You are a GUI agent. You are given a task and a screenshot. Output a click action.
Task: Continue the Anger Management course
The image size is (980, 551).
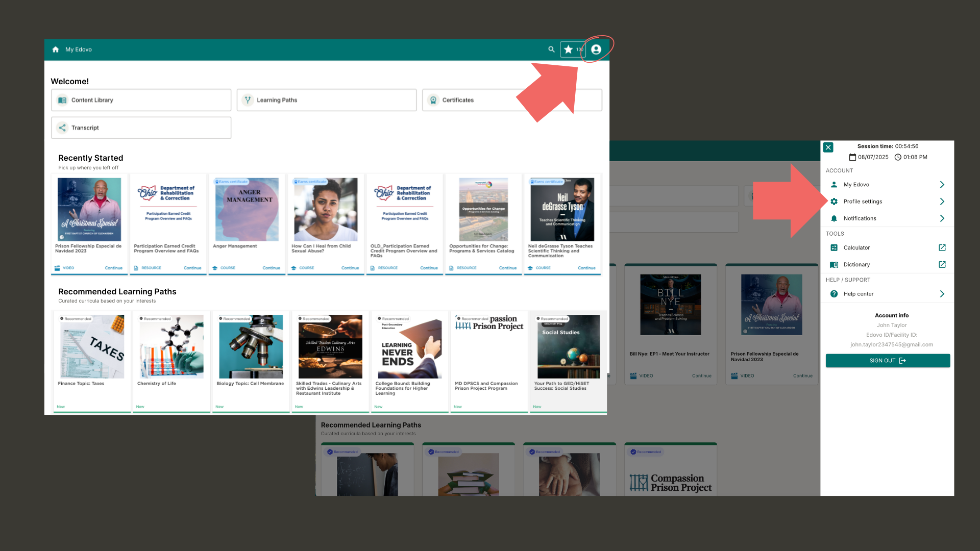tap(271, 268)
